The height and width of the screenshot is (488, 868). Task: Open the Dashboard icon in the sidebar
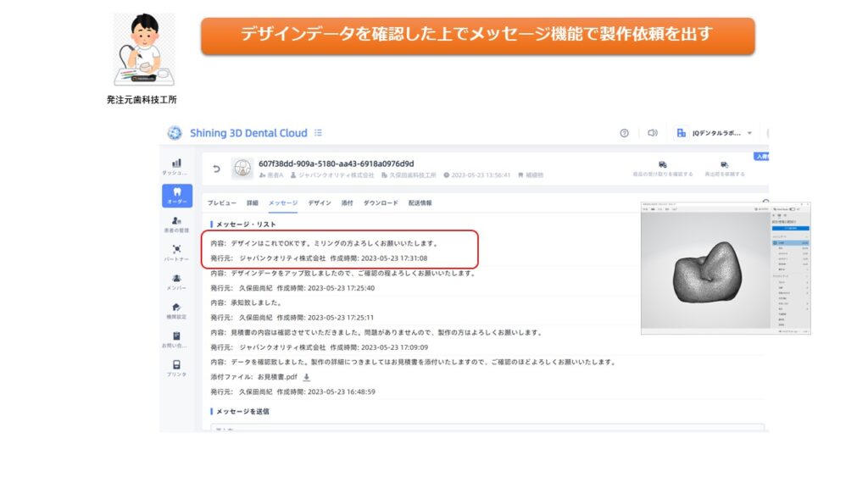pyautogui.click(x=176, y=164)
